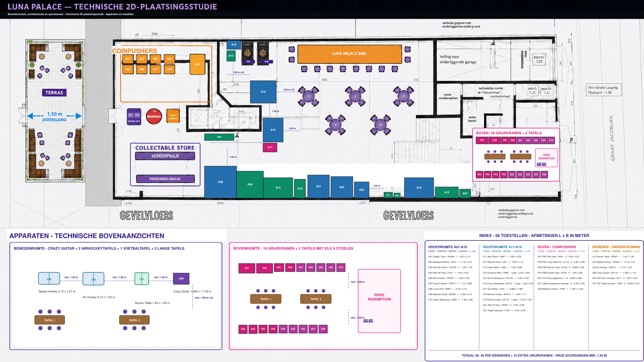Click the green A15 block

click(278, 188)
